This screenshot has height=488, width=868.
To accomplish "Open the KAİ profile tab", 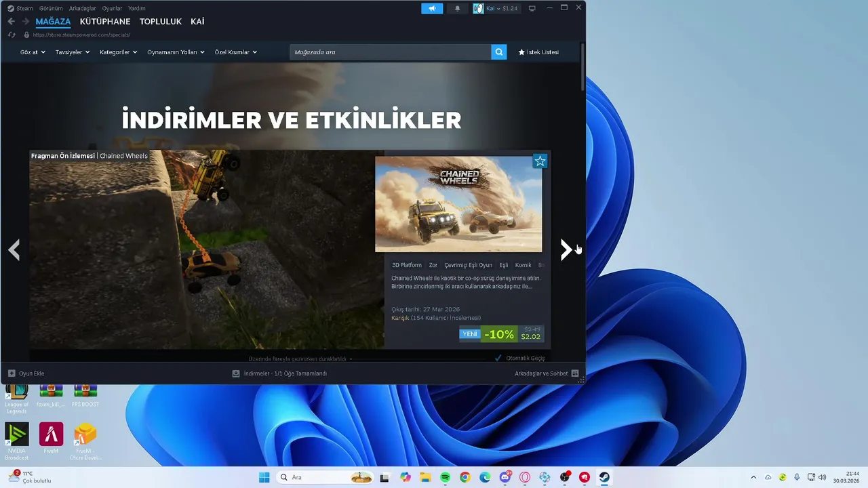I will point(197,22).
